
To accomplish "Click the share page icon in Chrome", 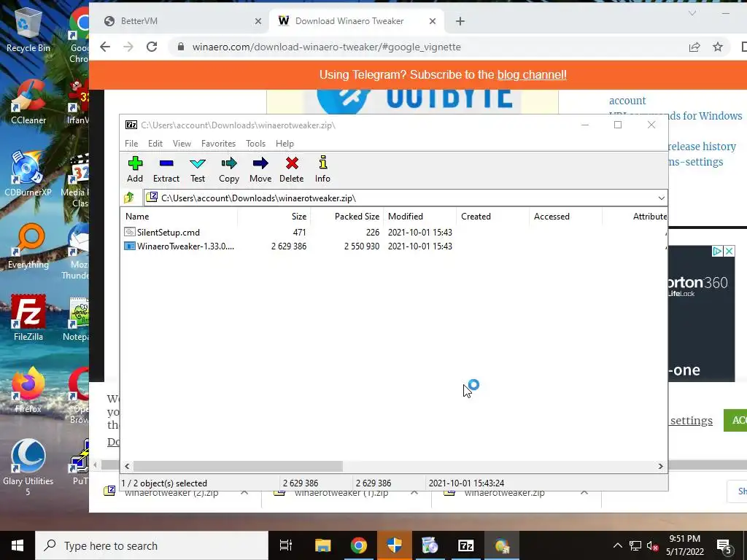I will (694, 47).
